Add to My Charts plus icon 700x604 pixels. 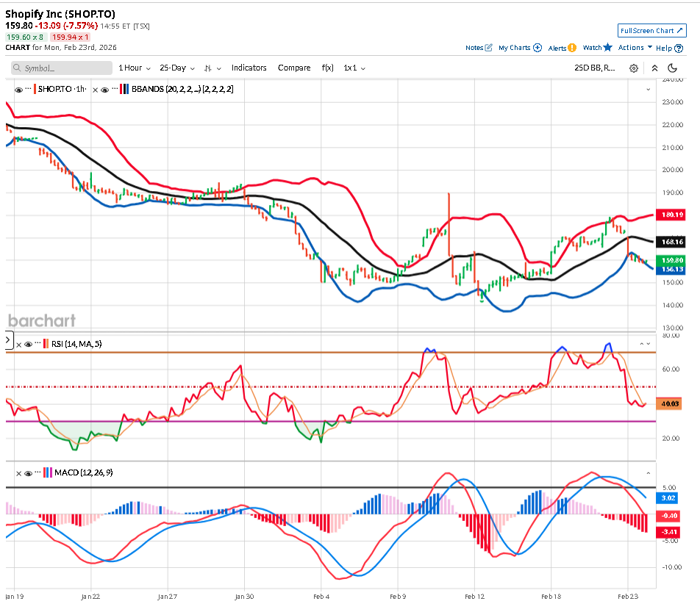pyautogui.click(x=537, y=48)
